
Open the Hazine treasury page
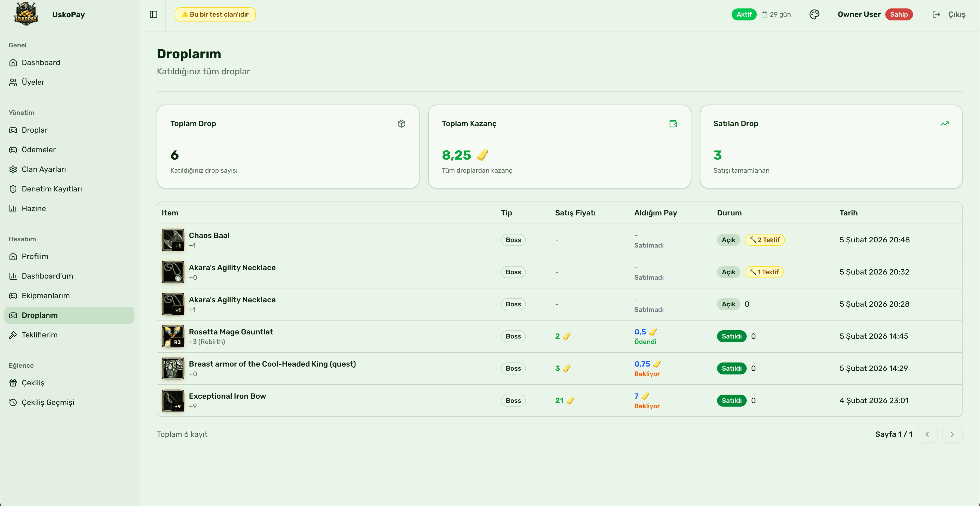(x=33, y=208)
